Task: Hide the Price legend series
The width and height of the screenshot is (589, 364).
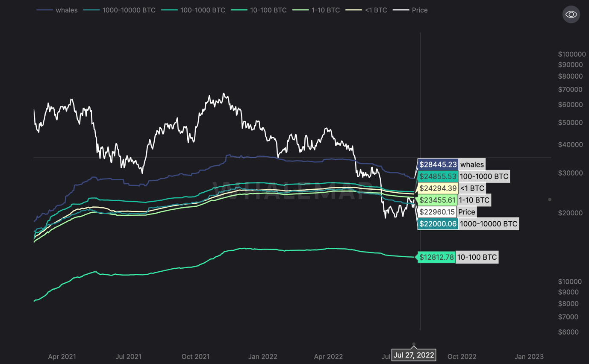Action: tap(410, 10)
